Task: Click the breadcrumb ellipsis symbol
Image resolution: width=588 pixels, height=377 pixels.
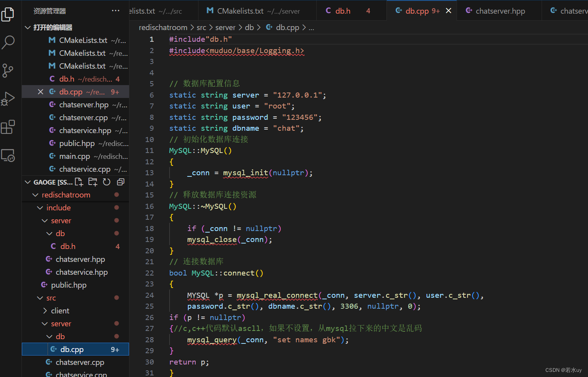Action: point(311,27)
